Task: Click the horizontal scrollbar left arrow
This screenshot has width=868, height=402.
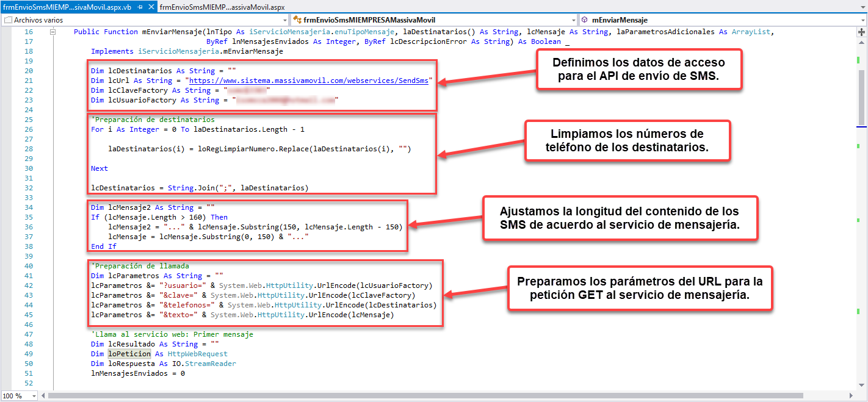Action: click(x=43, y=396)
